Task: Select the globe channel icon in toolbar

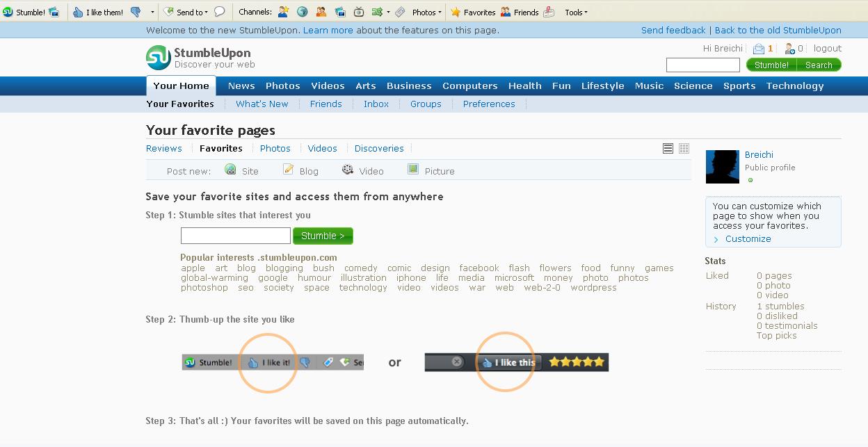Action: click(x=303, y=12)
